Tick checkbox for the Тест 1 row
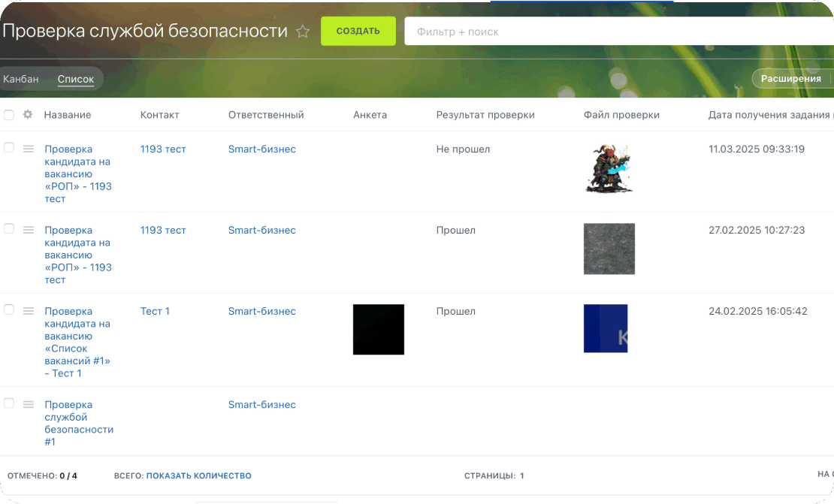The width and height of the screenshot is (834, 504). (9, 310)
